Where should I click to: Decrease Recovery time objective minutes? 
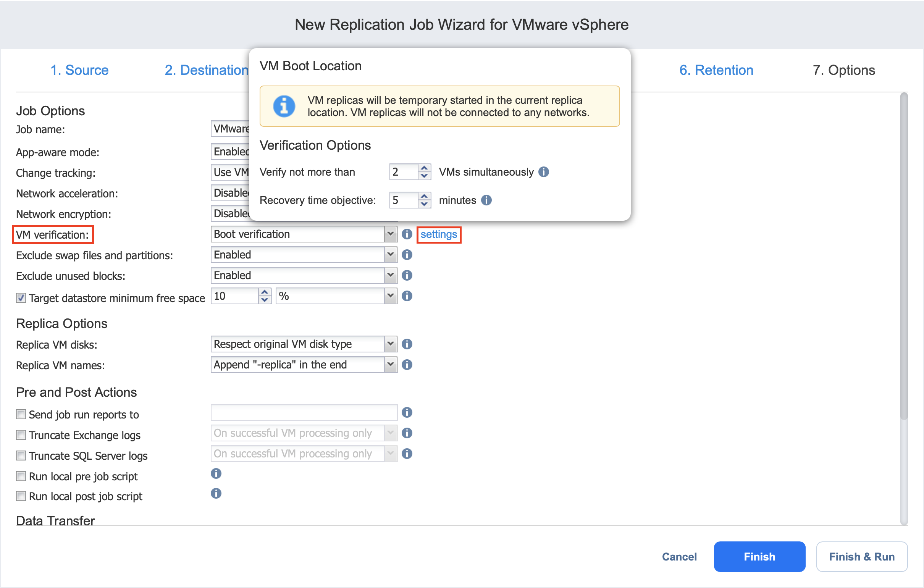(424, 204)
